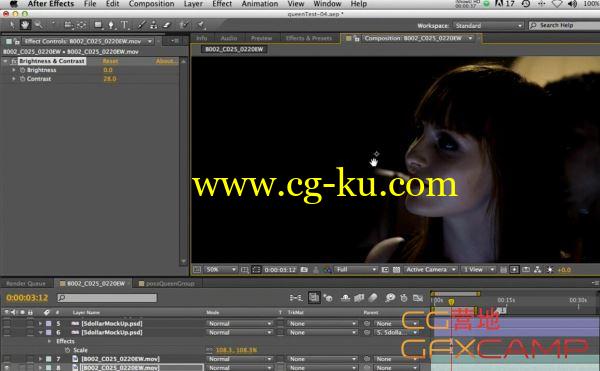Viewport: 600px width, 371px height.
Task: Toggle Draft 3D in timeline
Action: tap(328, 298)
